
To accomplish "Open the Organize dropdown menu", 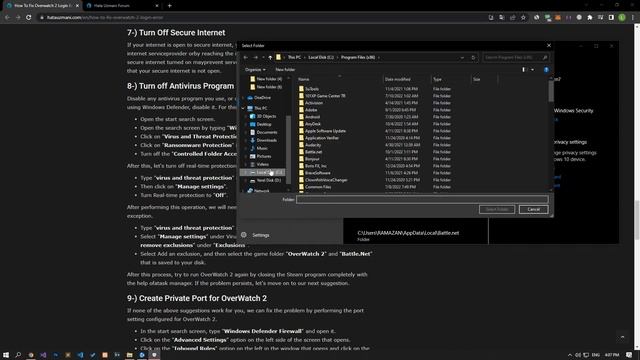I will [x=256, y=70].
